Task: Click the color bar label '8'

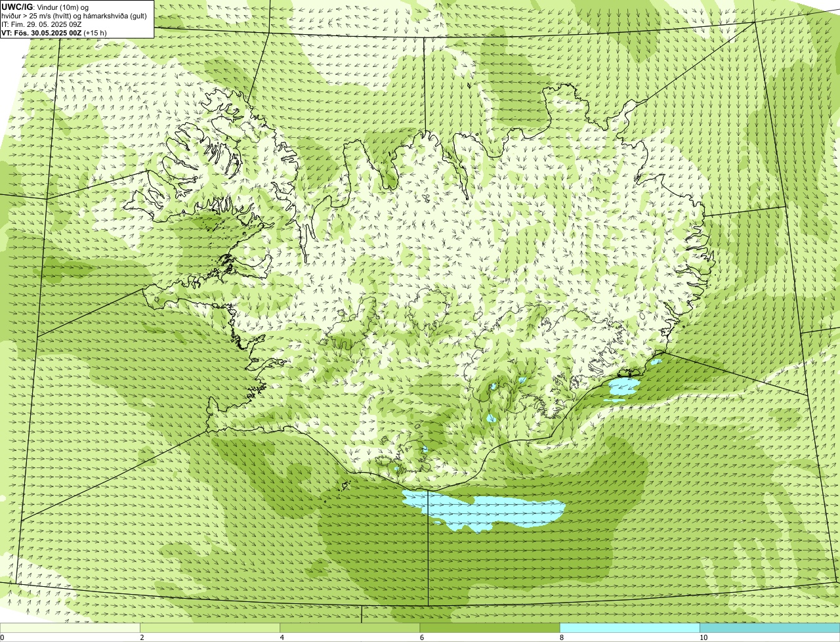Action: 561,637
